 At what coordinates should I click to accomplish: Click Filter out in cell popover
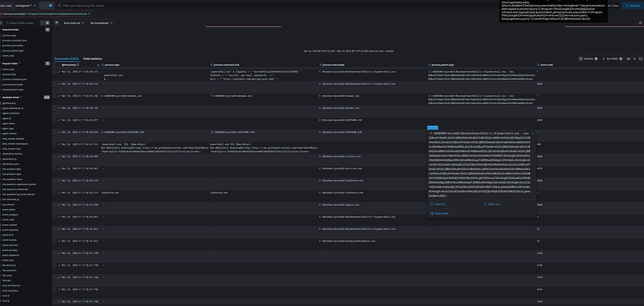pos(492,204)
